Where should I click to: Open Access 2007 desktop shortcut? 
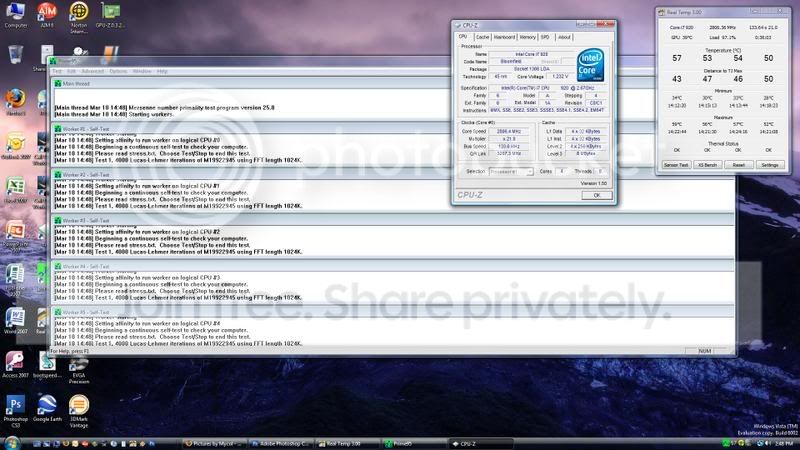(x=15, y=364)
